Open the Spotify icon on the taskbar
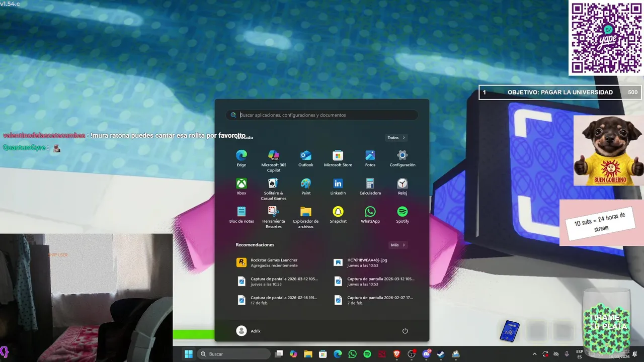644x362 pixels. click(x=367, y=354)
